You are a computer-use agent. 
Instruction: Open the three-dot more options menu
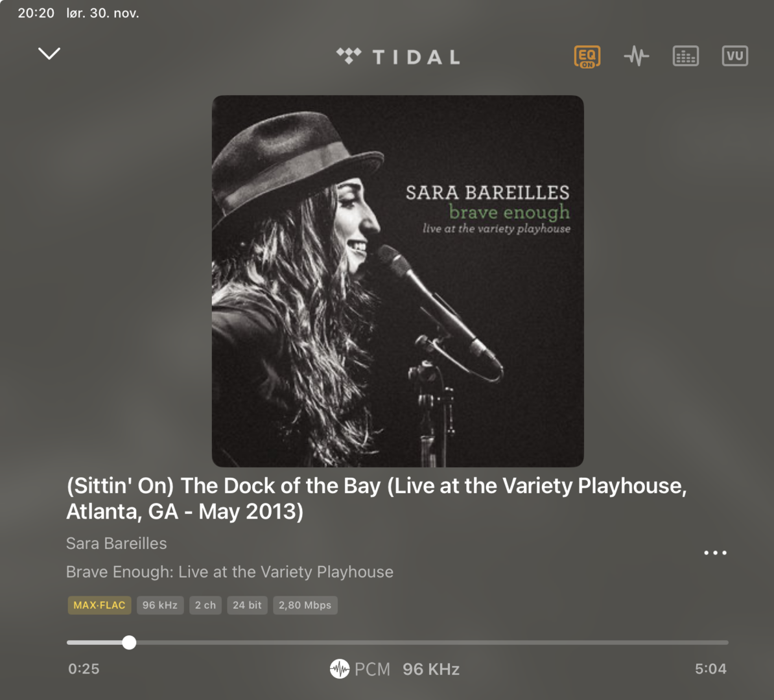tap(715, 552)
